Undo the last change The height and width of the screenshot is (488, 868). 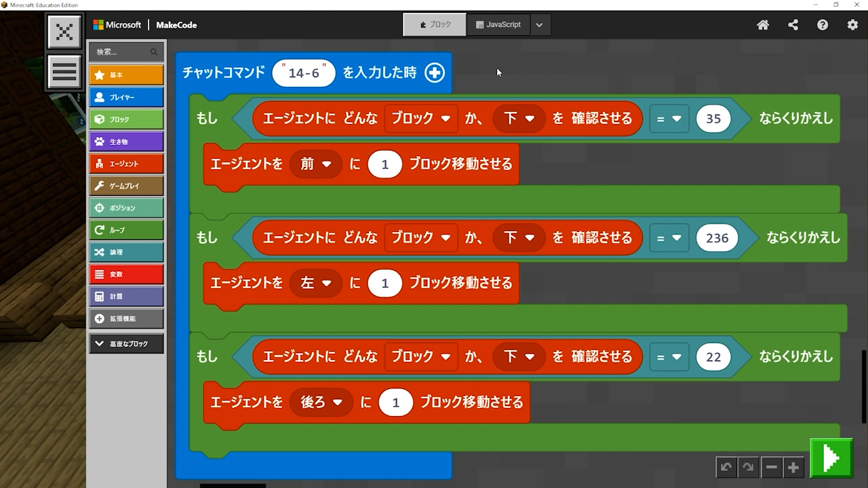click(726, 467)
